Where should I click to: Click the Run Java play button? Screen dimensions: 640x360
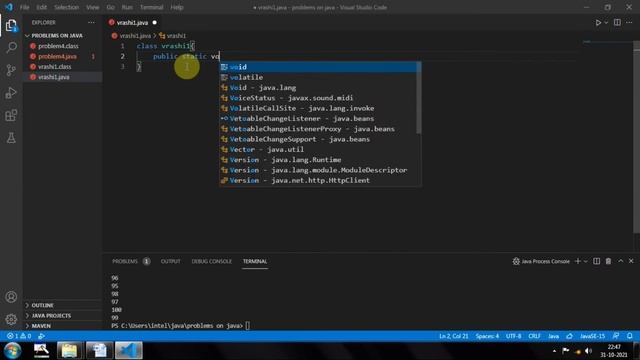coord(598,22)
